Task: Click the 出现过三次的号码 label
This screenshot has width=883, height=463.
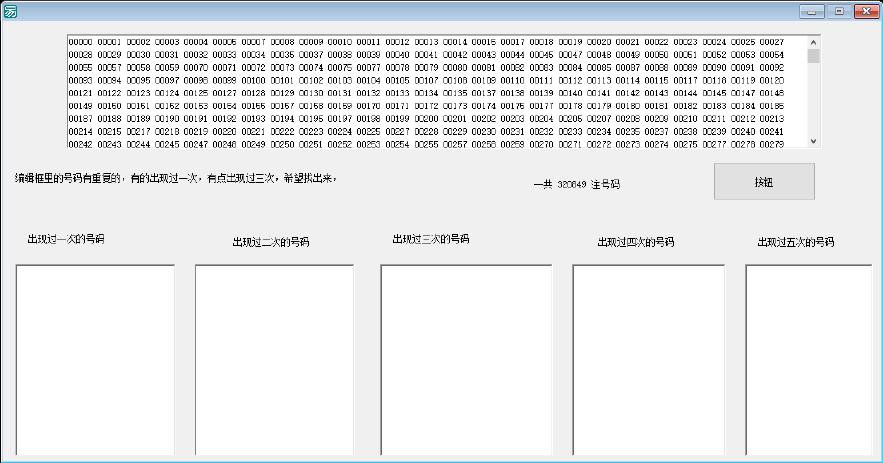Action: point(431,239)
